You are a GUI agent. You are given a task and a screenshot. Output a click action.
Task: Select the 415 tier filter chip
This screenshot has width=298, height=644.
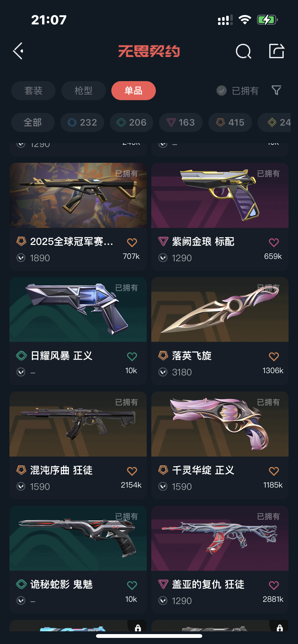pyautogui.click(x=230, y=122)
